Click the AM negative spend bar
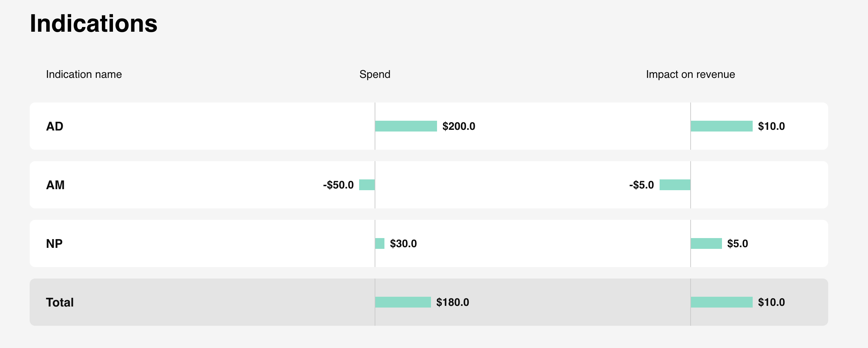This screenshot has height=348, width=868. [367, 185]
